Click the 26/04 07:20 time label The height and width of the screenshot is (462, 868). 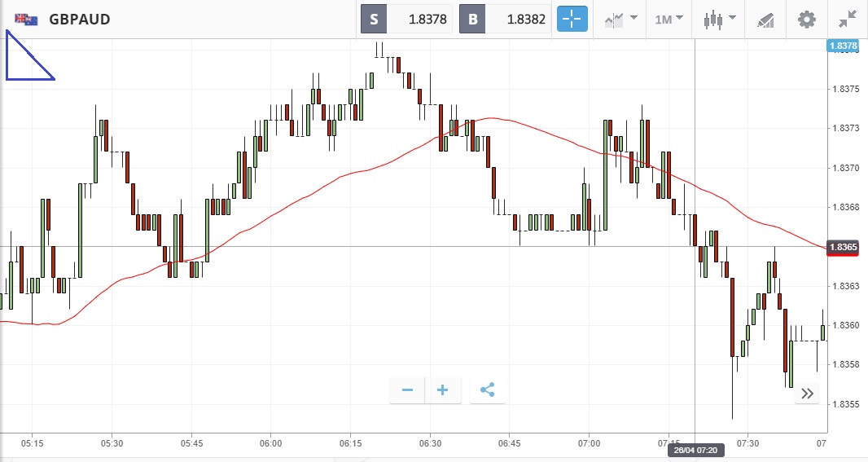coord(695,450)
